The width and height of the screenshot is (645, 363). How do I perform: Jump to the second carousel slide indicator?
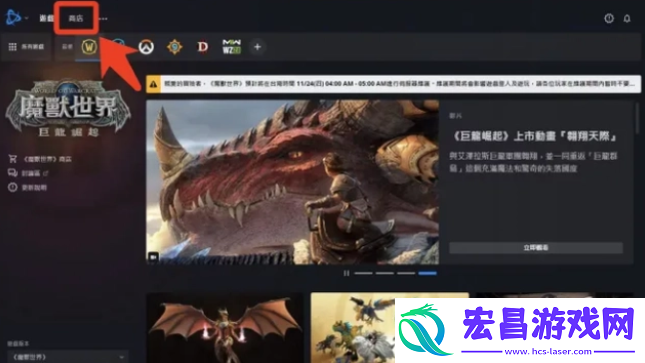pyautogui.click(x=385, y=273)
